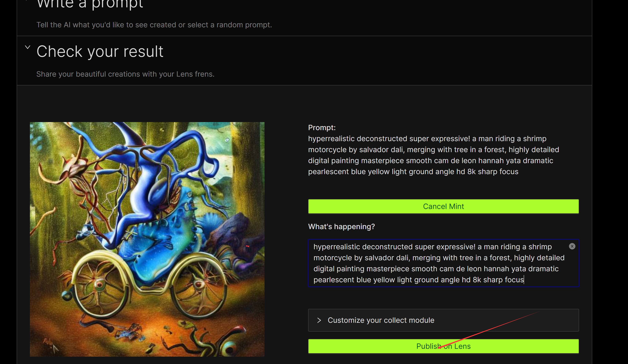Click the Prompt: label above the prompt text

(x=322, y=128)
